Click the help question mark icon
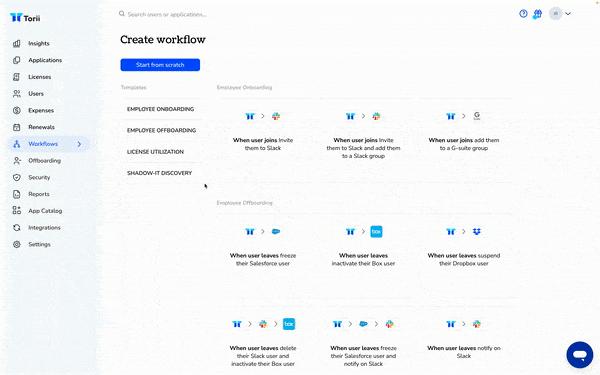 [523, 14]
